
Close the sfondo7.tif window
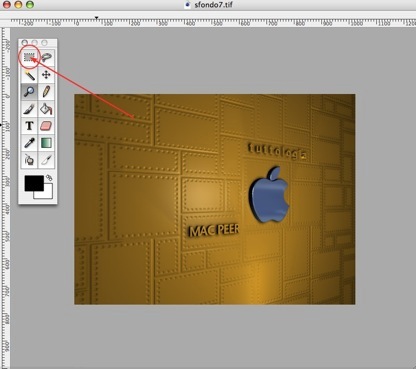click(x=7, y=4)
